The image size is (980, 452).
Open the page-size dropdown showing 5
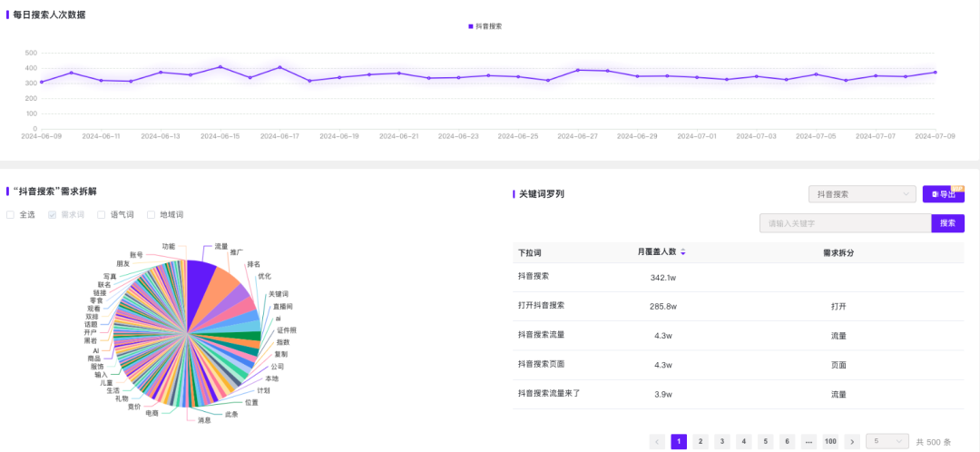click(x=887, y=441)
